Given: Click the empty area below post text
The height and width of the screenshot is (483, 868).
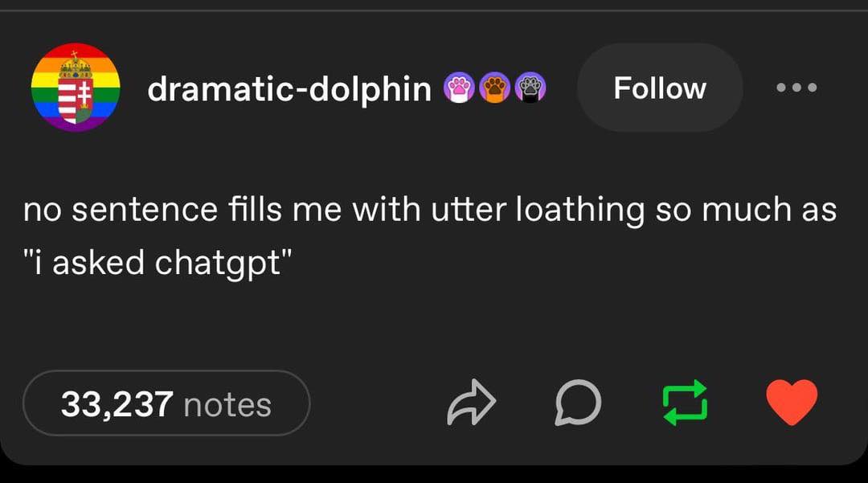Looking at the screenshot, I should click(x=434, y=324).
